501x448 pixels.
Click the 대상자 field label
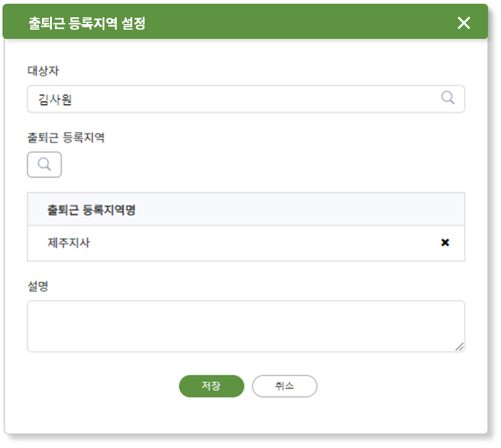click(43, 70)
